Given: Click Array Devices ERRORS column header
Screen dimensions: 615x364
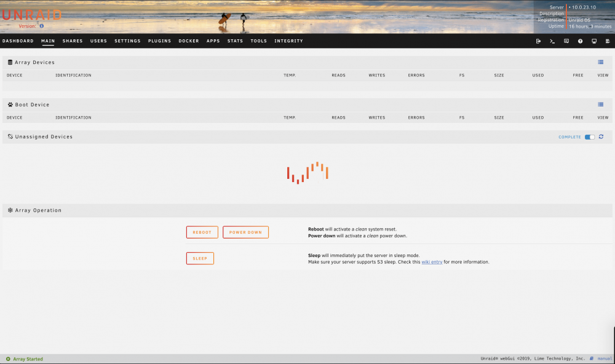Looking at the screenshot, I should pos(416,75).
